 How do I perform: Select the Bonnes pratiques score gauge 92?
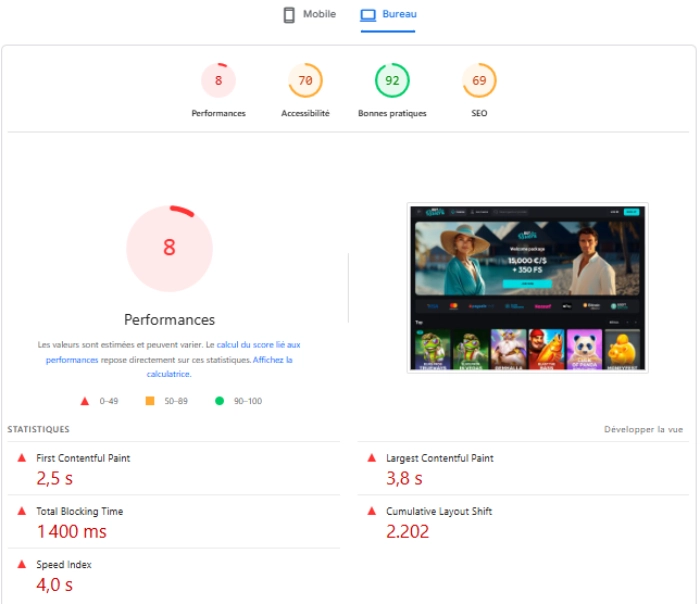tap(392, 81)
